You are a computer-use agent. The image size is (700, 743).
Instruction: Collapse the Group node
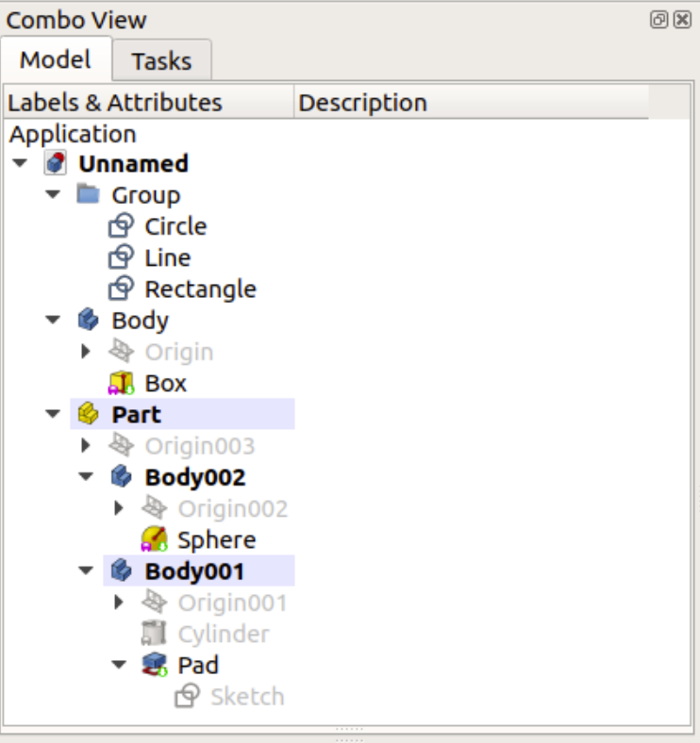tap(53, 194)
